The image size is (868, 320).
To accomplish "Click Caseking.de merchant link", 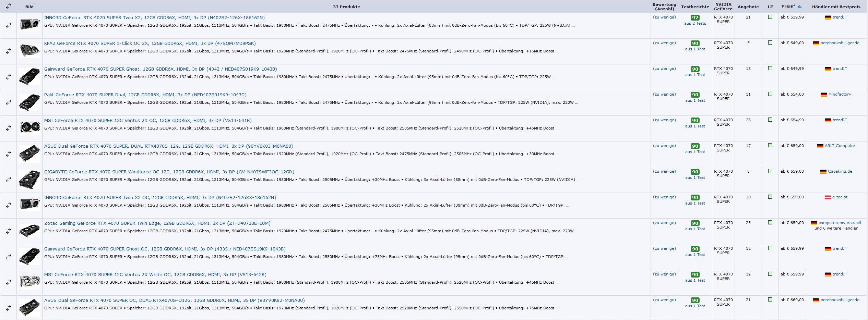I will tap(840, 171).
